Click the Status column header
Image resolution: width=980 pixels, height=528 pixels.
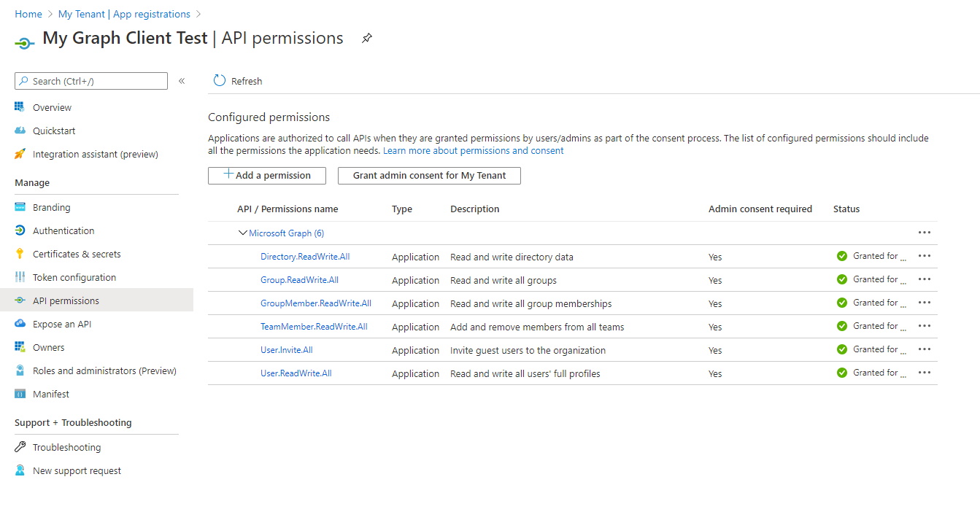coord(846,209)
